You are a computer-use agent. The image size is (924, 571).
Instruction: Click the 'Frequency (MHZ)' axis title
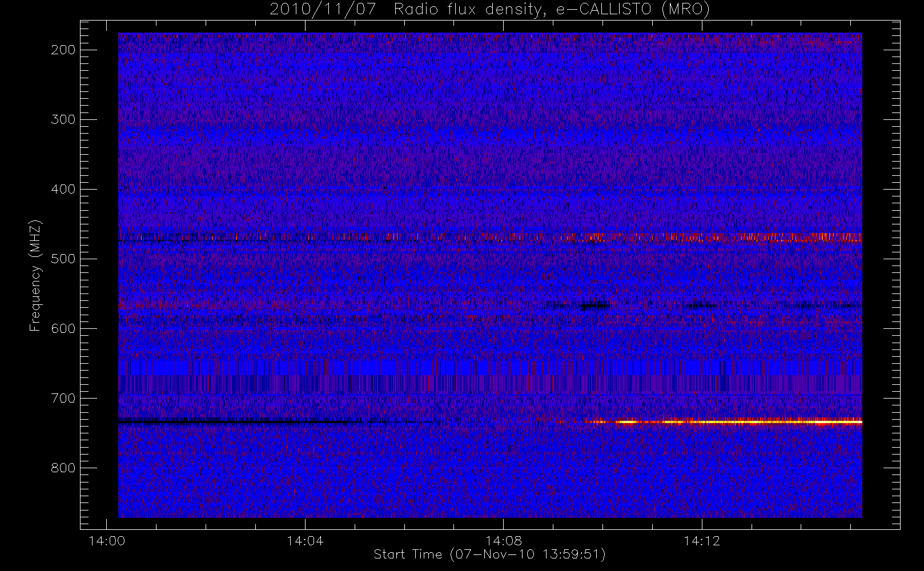pyautogui.click(x=35, y=275)
